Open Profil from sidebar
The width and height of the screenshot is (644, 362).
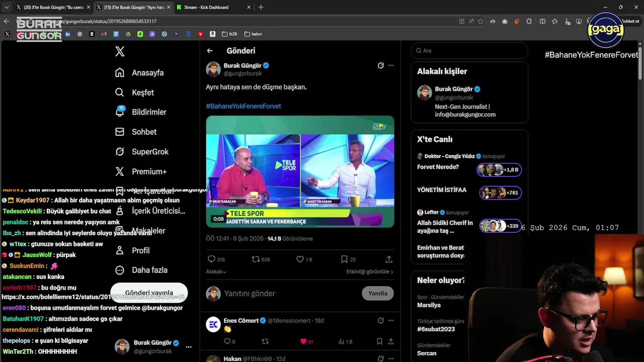point(132,250)
